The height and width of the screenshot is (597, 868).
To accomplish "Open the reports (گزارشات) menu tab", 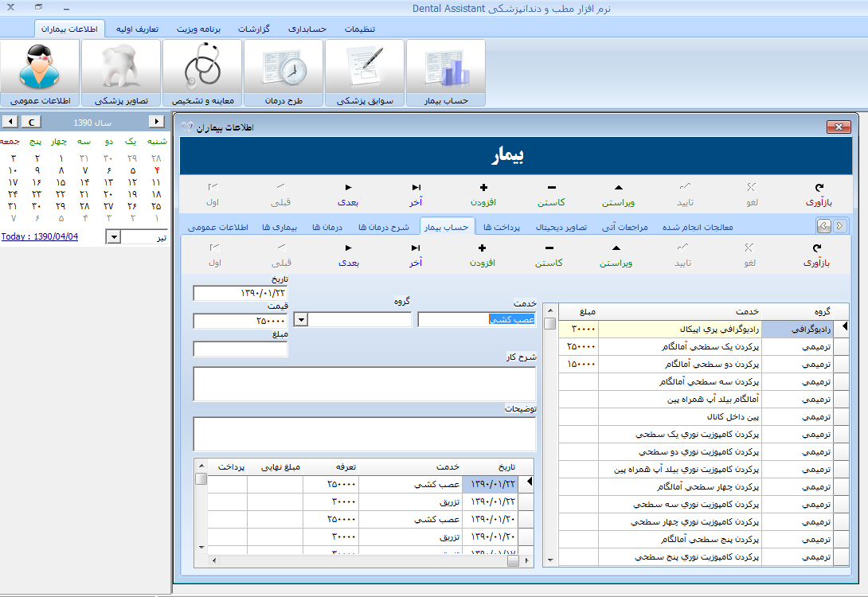I will pos(253,29).
